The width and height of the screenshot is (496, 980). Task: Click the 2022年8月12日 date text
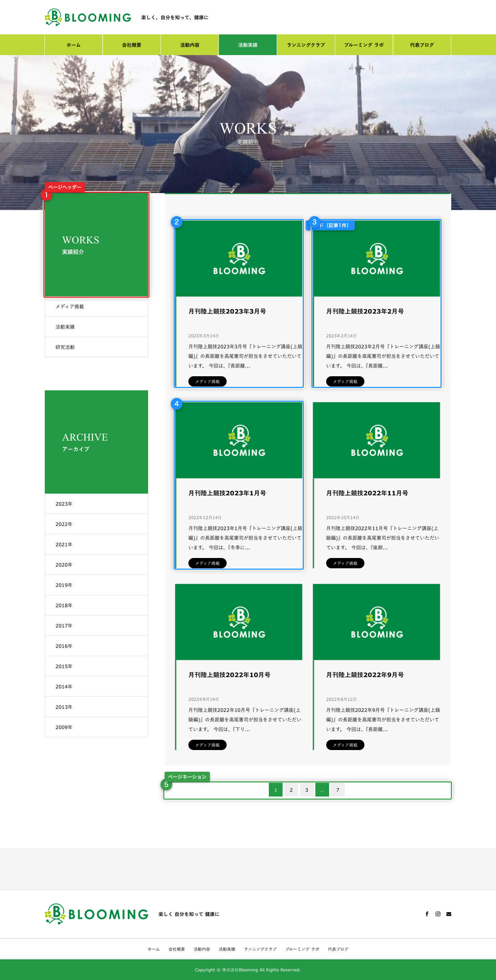click(341, 699)
